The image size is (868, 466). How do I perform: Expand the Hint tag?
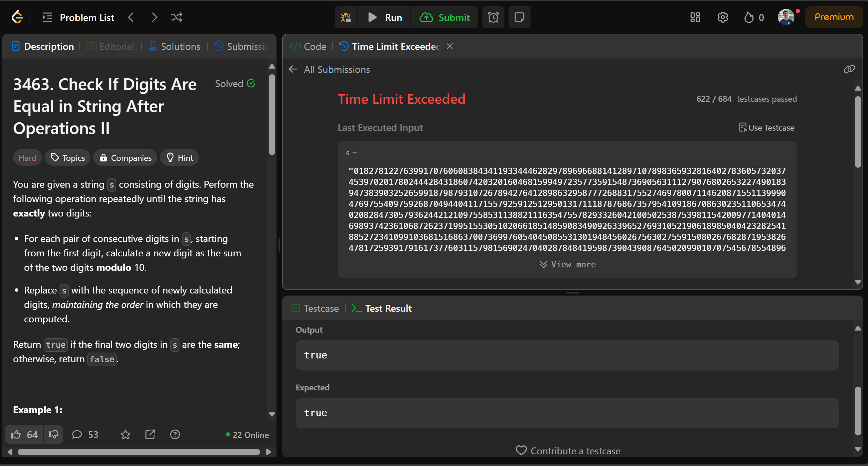[x=180, y=158]
